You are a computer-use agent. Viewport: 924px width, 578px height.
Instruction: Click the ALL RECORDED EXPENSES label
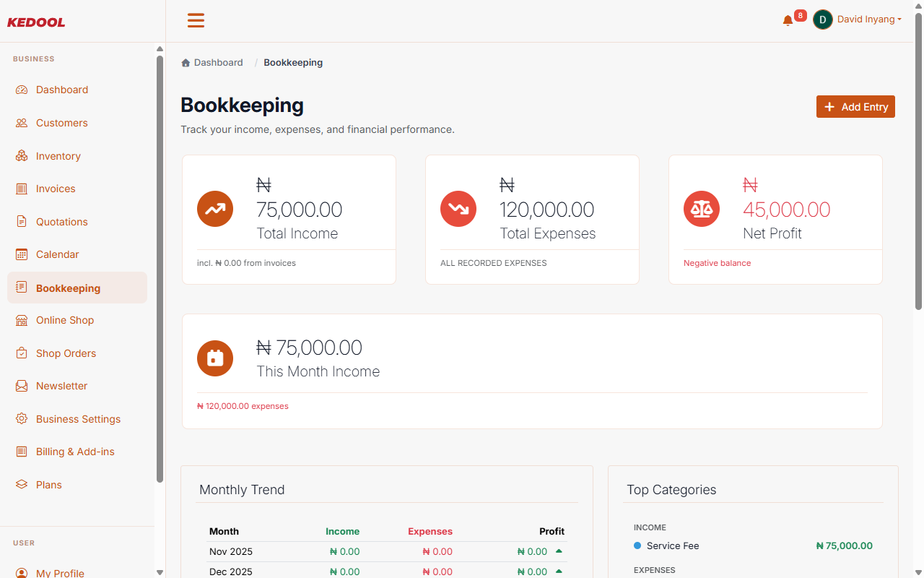tap(493, 263)
